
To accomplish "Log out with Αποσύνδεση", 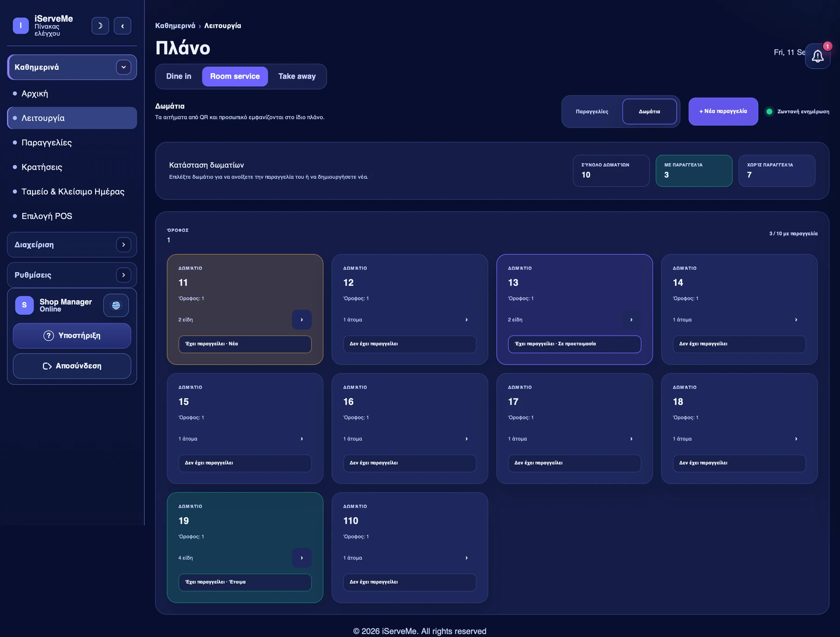I will tap(72, 366).
